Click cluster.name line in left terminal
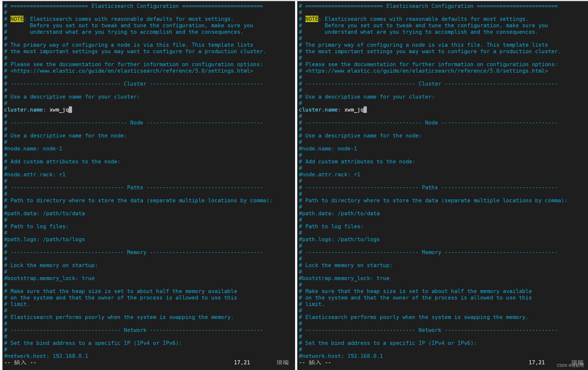 pyautogui.click(x=38, y=110)
